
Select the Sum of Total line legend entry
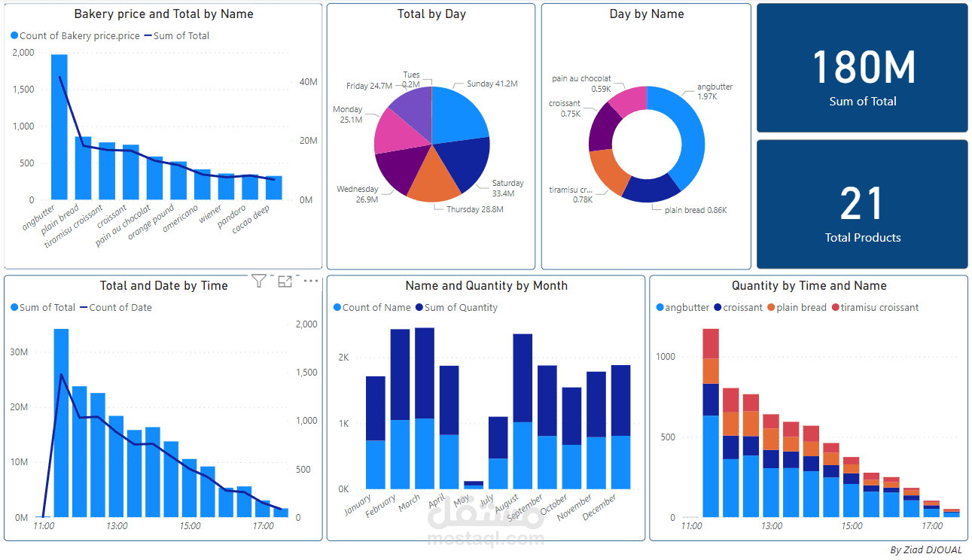point(176,35)
